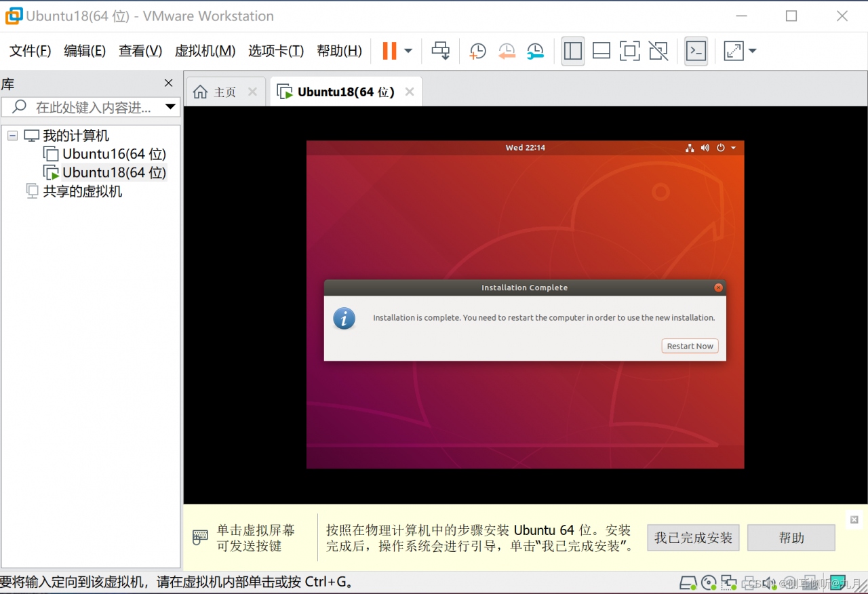The height and width of the screenshot is (594, 868).
Task: Select Ubuntu16(64 位) in the library tree
Action: (114, 154)
